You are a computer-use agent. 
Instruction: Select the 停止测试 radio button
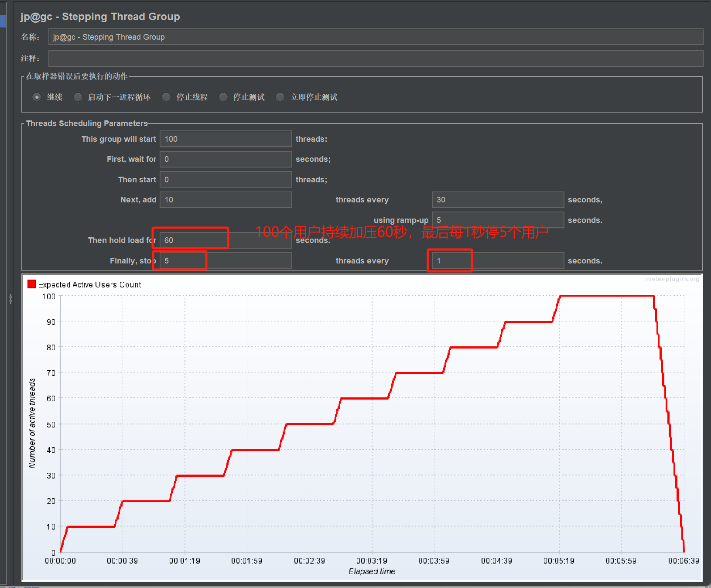[x=223, y=97]
